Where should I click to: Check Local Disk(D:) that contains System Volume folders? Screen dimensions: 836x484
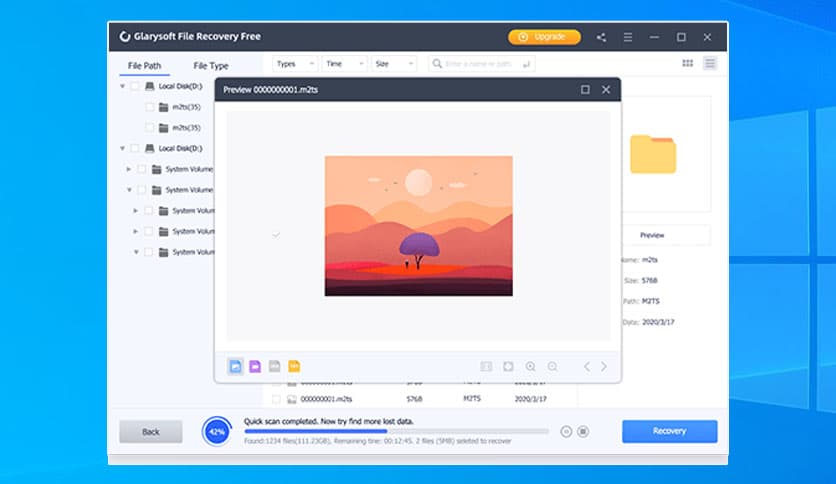(135, 148)
